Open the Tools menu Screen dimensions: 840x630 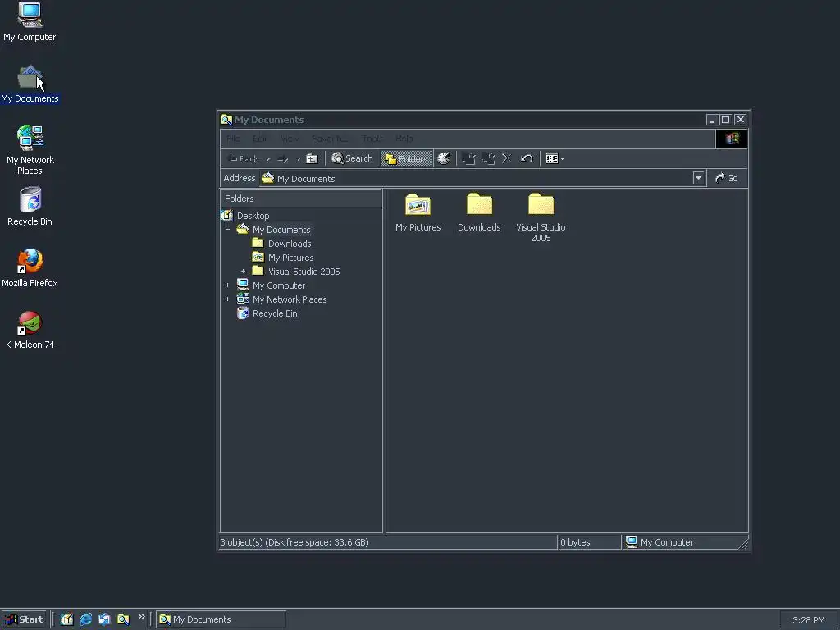[372, 139]
